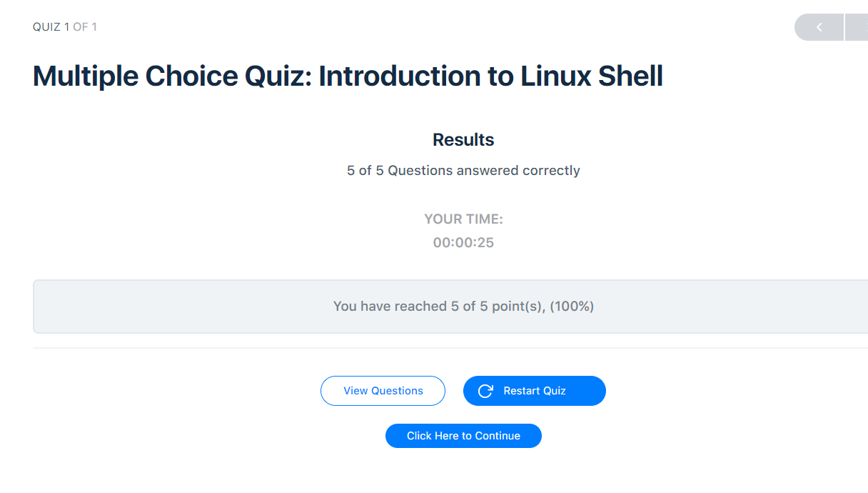Open the View Questions review

coord(383,391)
